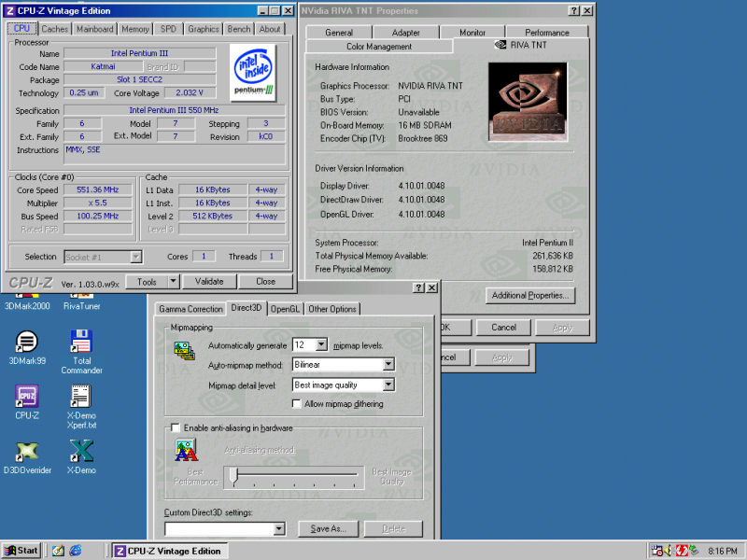Click Cancel in RIVA TNT Properties
747x560 pixels.
(x=503, y=328)
